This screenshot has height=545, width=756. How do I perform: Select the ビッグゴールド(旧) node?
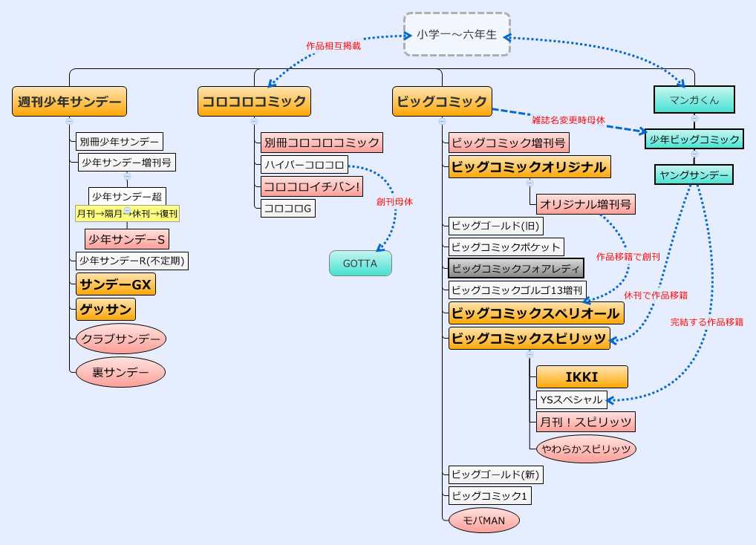coord(496,226)
